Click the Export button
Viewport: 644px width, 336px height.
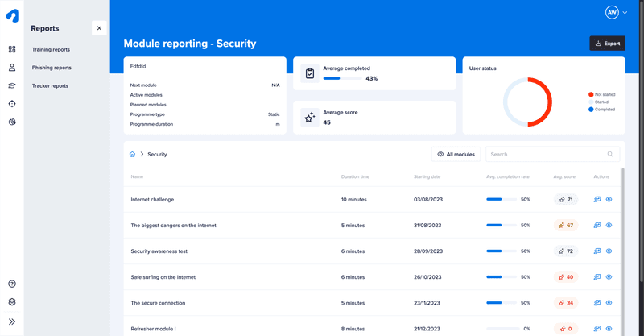coord(607,44)
